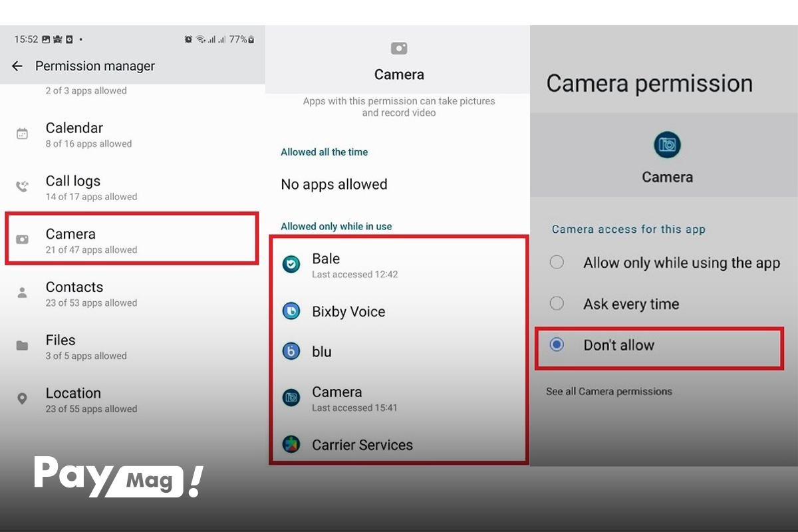Select the Ask every time option
Image resolution: width=798 pixels, height=532 pixels.
pyautogui.click(x=557, y=304)
